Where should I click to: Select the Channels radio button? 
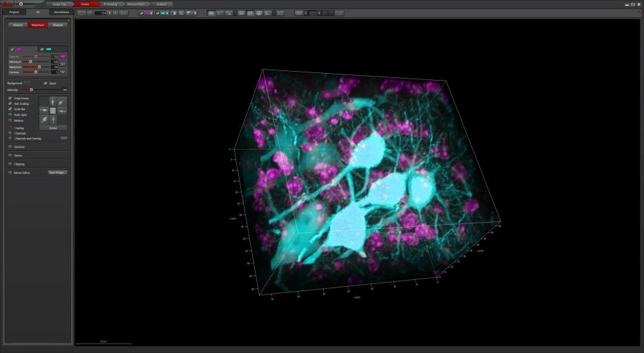(10, 133)
